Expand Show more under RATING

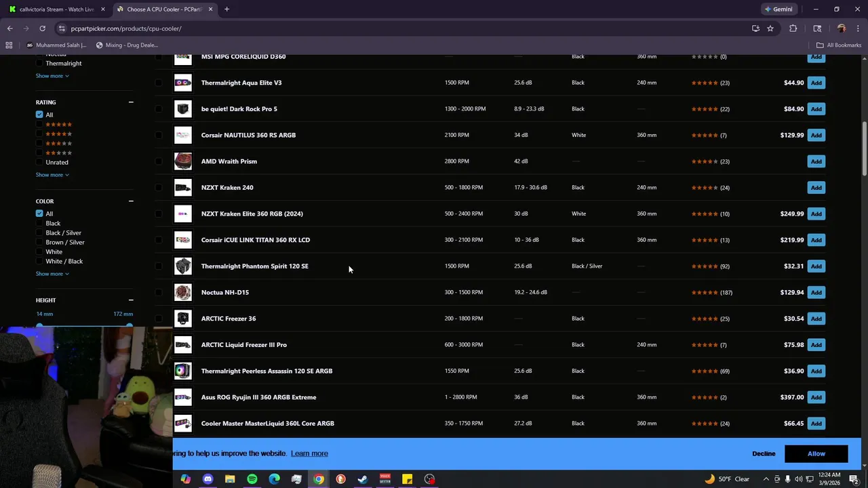click(x=52, y=175)
